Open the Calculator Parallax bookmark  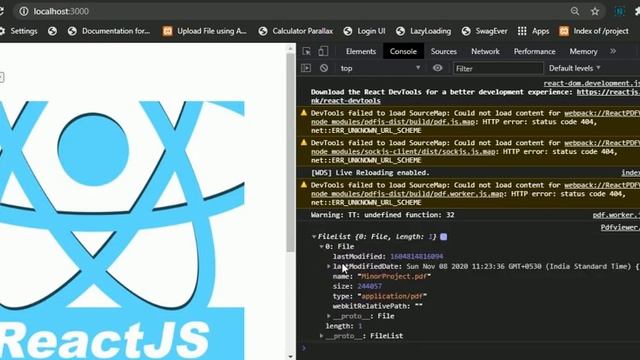pyautogui.click(x=296, y=31)
